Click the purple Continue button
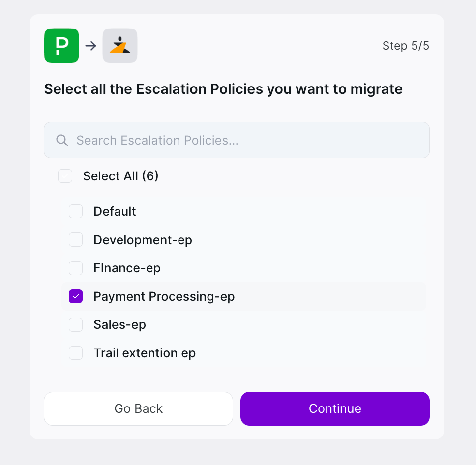476x465 pixels. coord(335,408)
